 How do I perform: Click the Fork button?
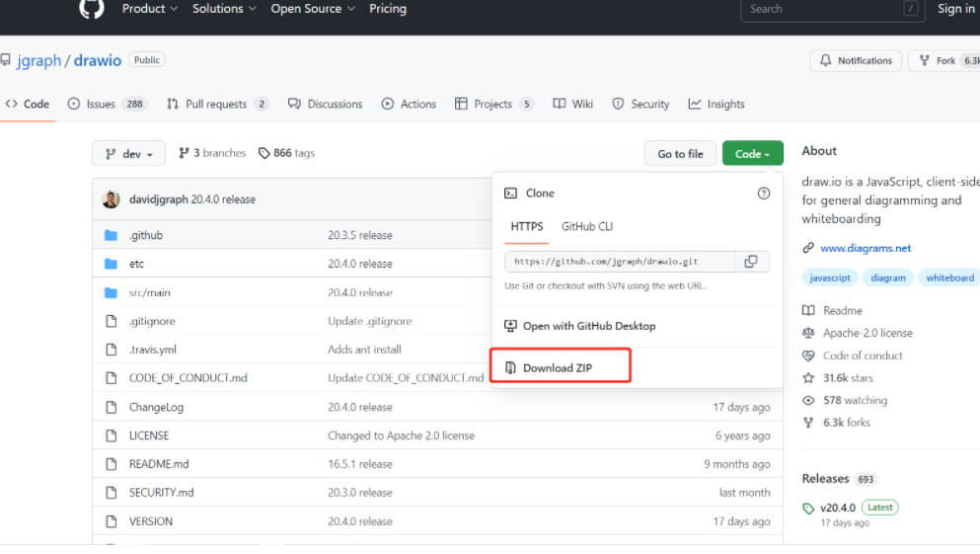click(945, 60)
